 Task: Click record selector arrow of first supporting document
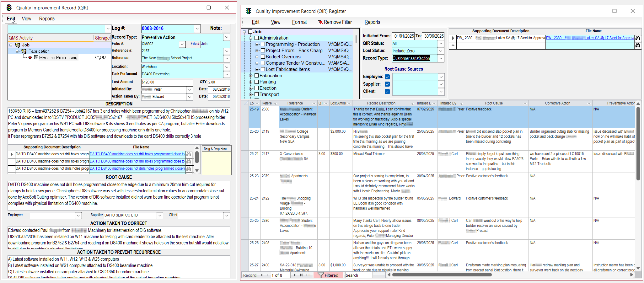[x=12, y=154]
